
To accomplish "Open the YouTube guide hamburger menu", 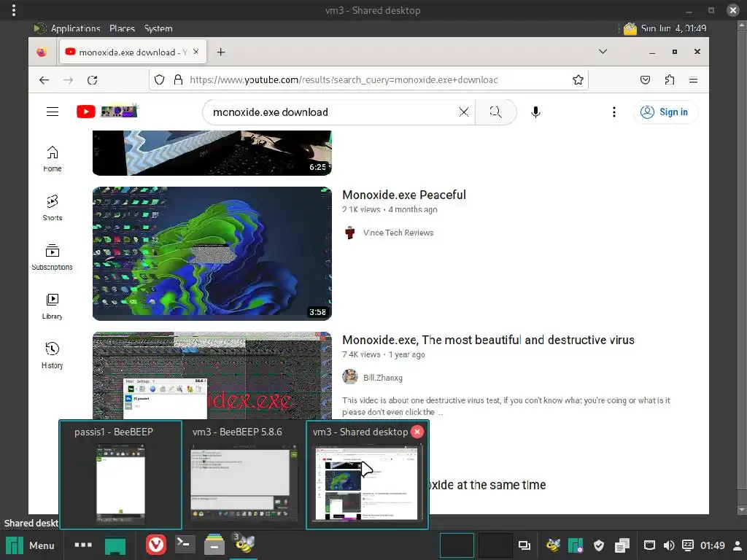I will tap(53, 112).
